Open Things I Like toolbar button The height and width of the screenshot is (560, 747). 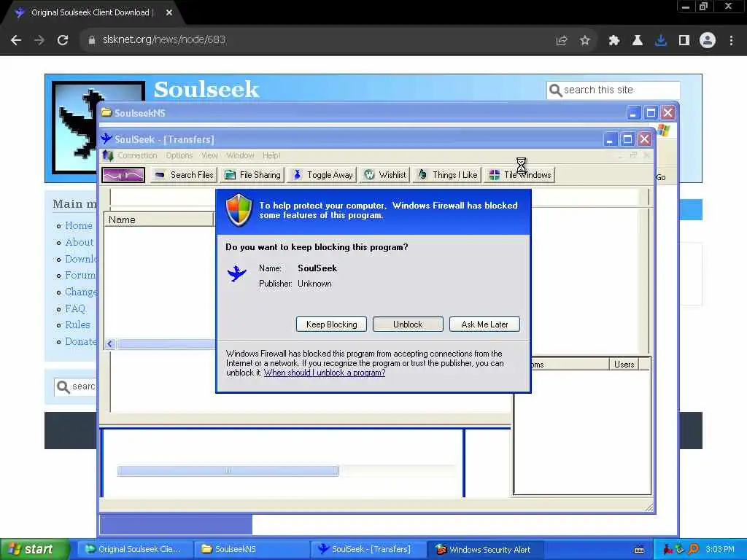click(x=448, y=175)
